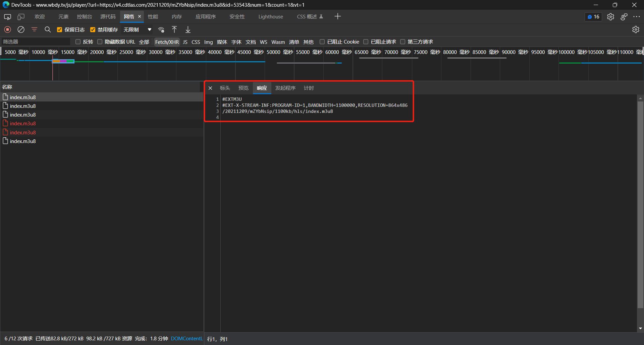This screenshot has height=345, width=644.
Task: Open DevTools settings gear
Action: [610, 17]
